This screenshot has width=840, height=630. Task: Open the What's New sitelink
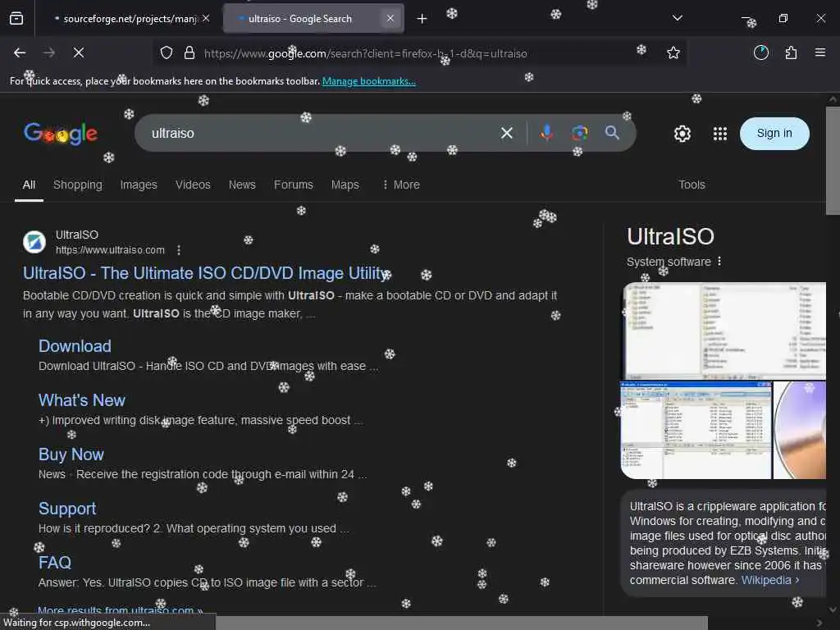click(x=82, y=400)
